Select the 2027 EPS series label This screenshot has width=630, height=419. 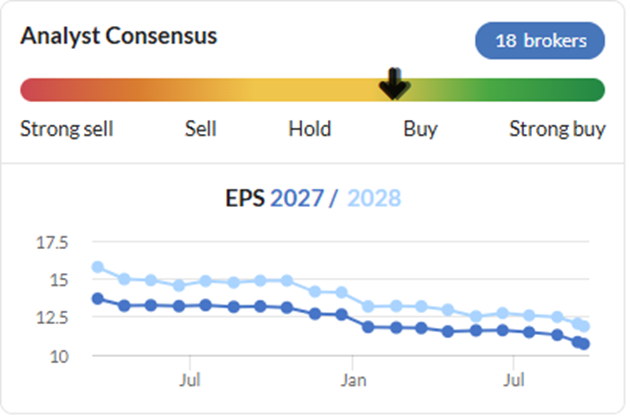[297, 198]
